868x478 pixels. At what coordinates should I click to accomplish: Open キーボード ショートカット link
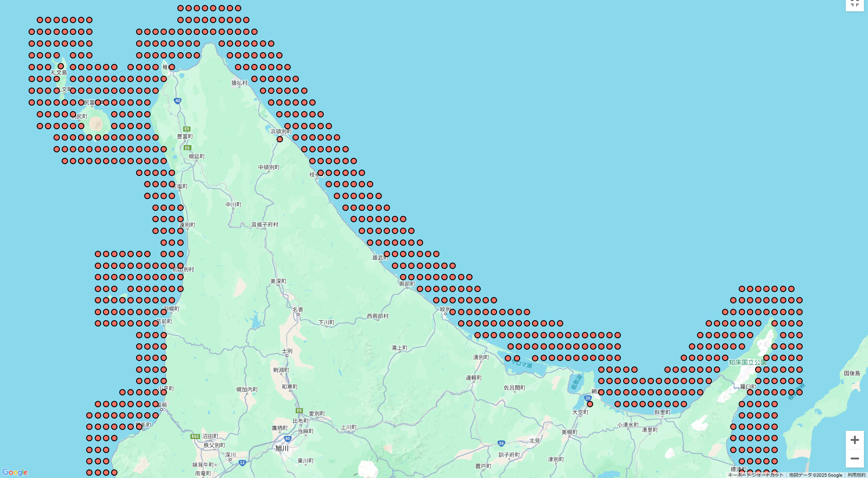(x=756, y=475)
